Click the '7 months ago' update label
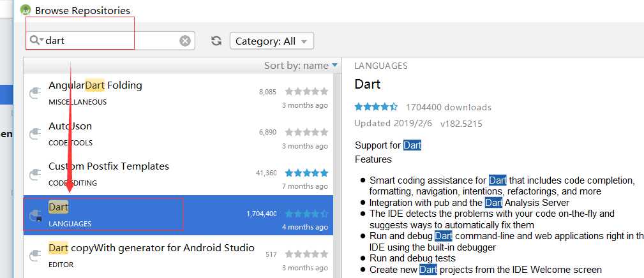This screenshot has width=644, height=278. 304,186
